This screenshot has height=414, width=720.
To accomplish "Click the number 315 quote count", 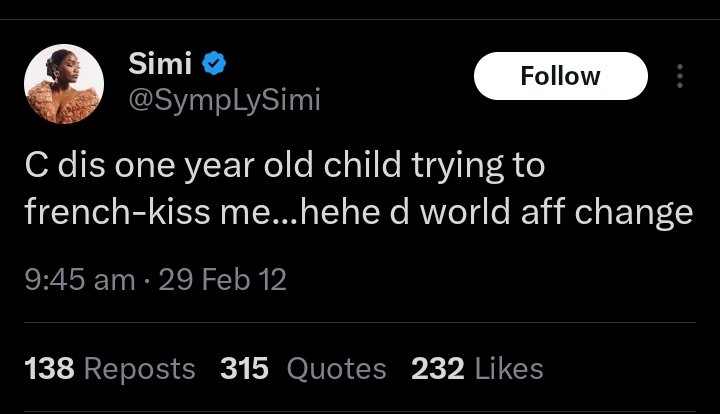I will (245, 369).
